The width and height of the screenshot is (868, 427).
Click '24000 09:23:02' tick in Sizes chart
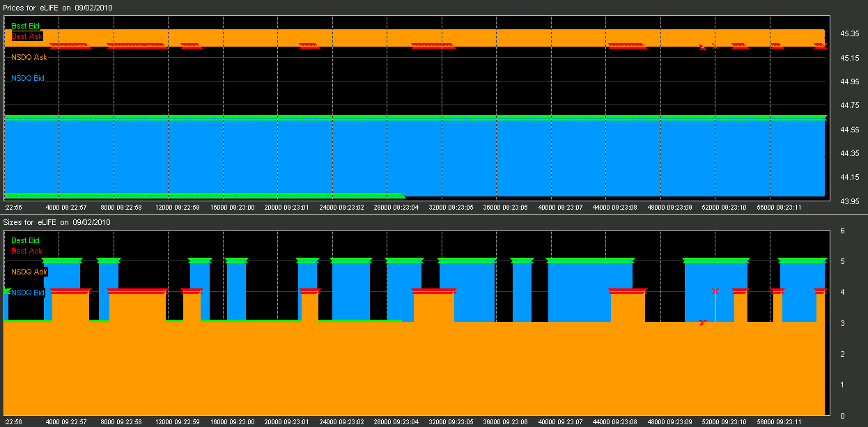tap(342, 422)
